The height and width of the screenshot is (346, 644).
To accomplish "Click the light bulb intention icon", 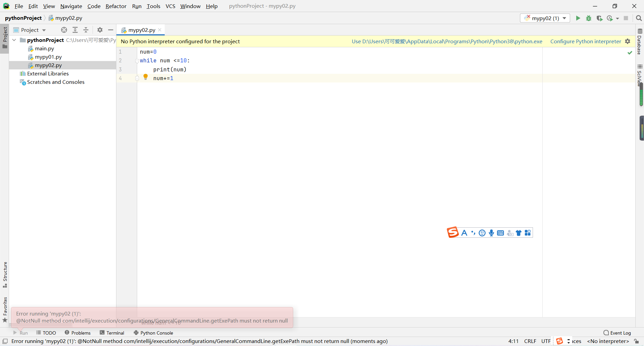I will 146,77.
